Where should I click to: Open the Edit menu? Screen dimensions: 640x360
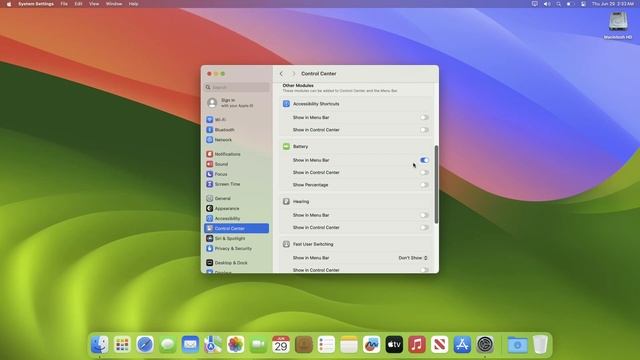tap(78, 4)
